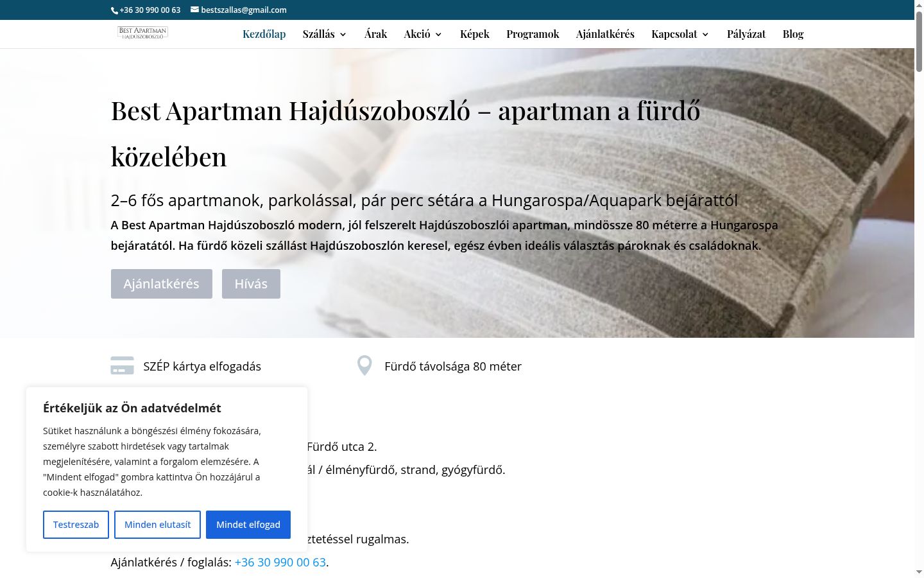Click 'Értékeljük az Ön adatvédelmét' heading
This screenshot has width=924, height=578.
pos(132,408)
